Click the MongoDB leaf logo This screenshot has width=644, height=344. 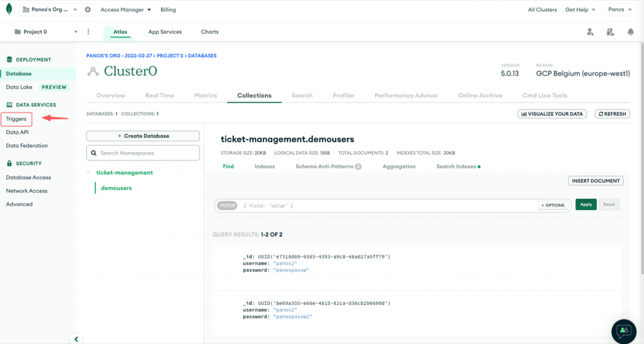(9, 9)
